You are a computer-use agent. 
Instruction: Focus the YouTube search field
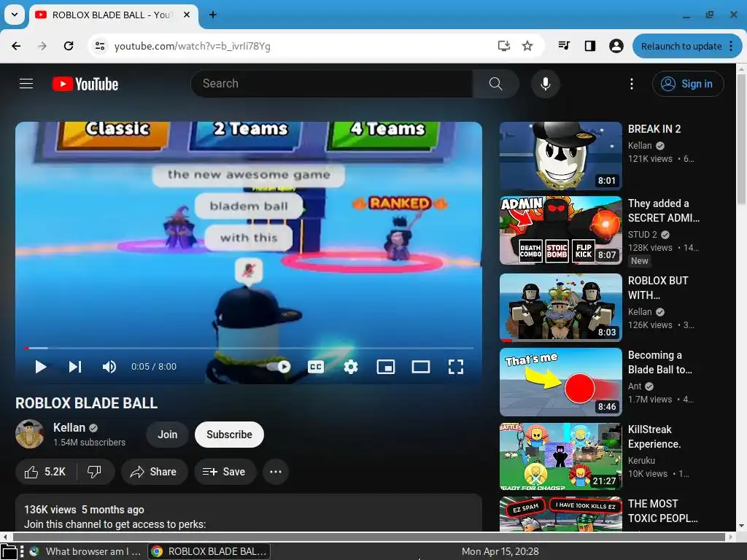[332, 84]
